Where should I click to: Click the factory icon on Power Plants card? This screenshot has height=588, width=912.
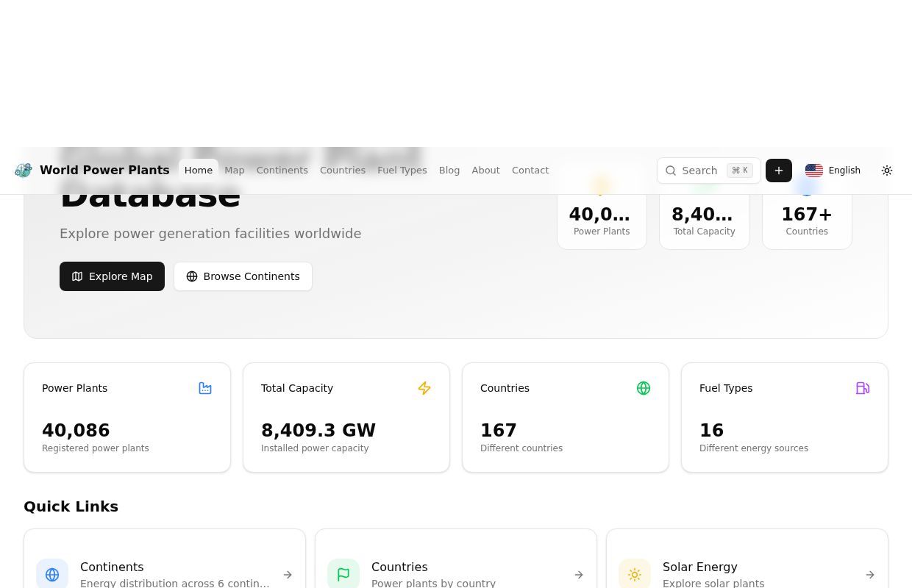[x=205, y=388]
